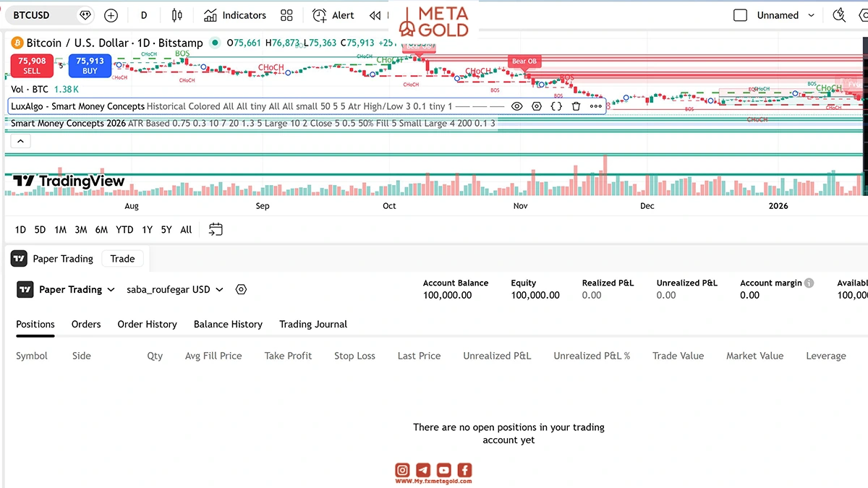Sort positions by the Leverage column

click(826, 356)
